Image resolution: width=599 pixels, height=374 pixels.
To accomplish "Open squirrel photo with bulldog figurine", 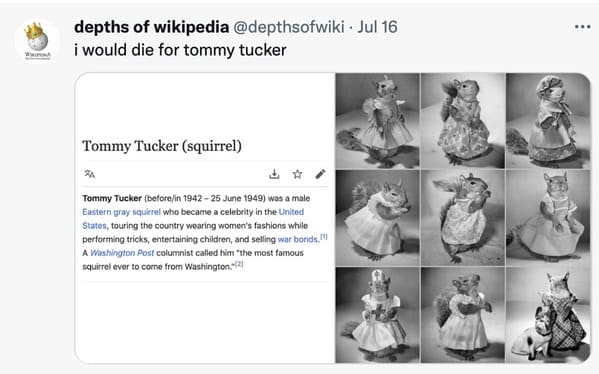I will point(548,315).
